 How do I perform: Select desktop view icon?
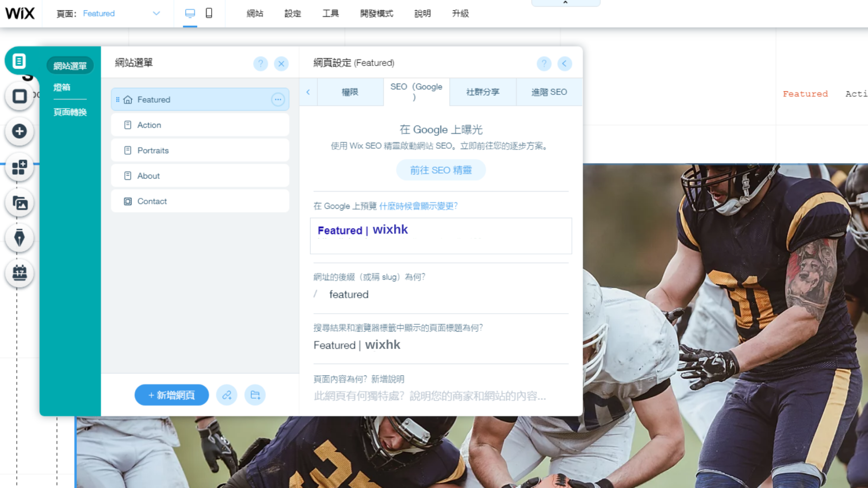click(190, 13)
